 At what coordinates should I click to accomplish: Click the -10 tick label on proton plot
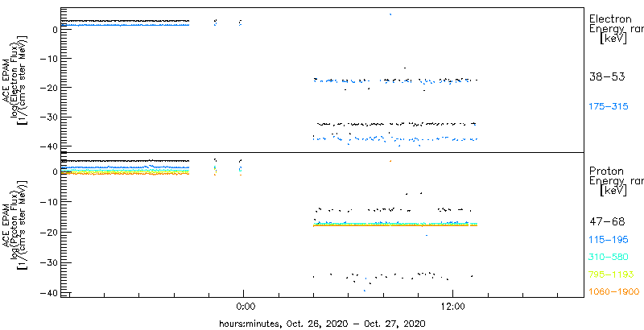(x=49, y=201)
